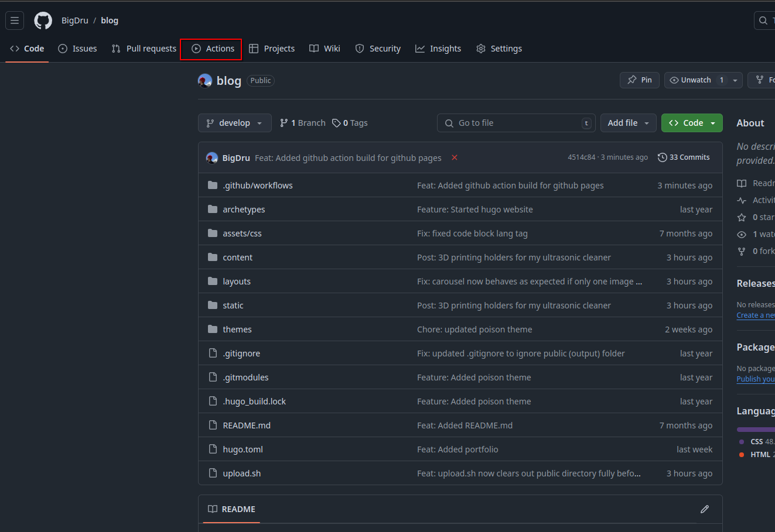
Task: Click the folder icon beside .github/workflows
Action: coord(213,186)
